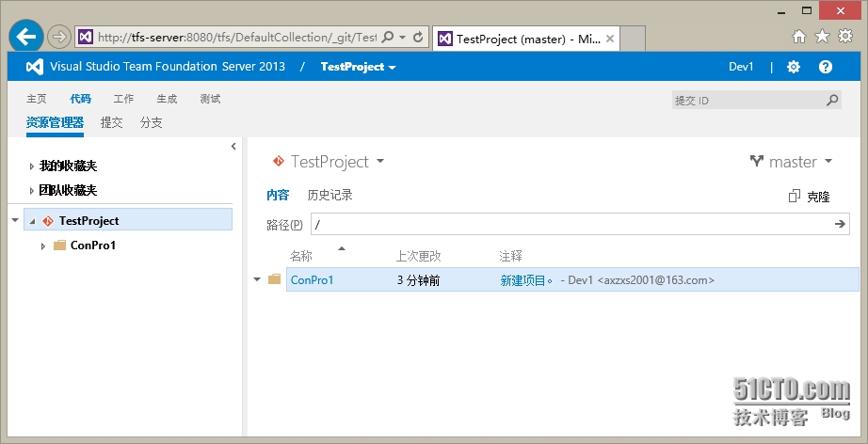Click the search magnifier in address bar

click(388, 37)
